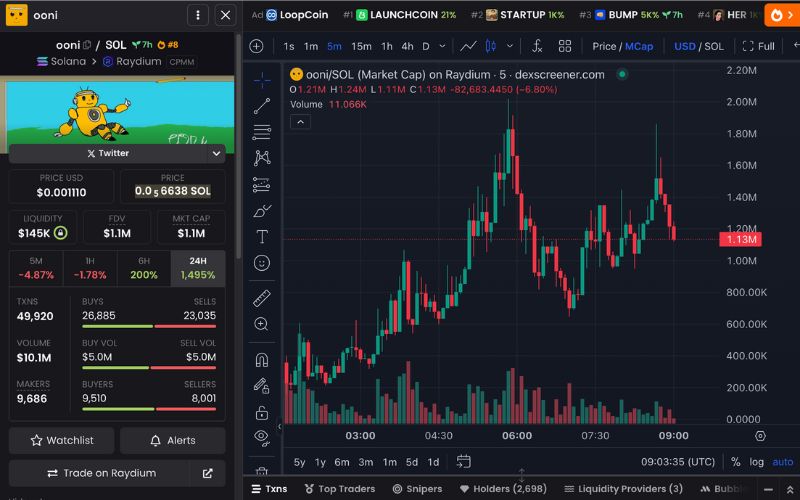The height and width of the screenshot is (500, 800).
Task: Select the 6H stats period
Action: (x=144, y=268)
